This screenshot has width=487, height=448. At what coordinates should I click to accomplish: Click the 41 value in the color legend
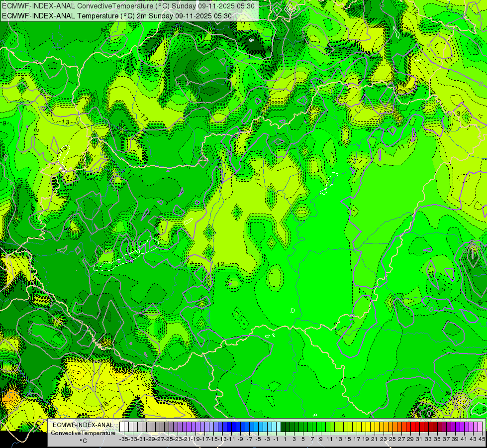(x=464, y=439)
